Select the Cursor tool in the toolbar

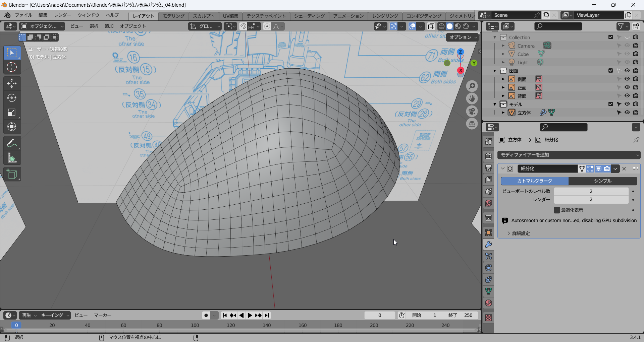point(12,67)
